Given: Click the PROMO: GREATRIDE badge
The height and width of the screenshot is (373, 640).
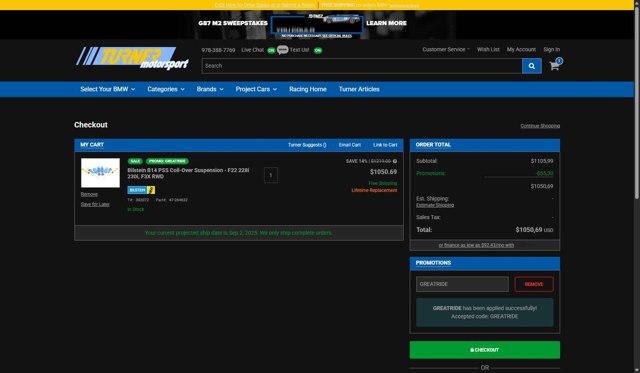Looking at the screenshot, I should click(167, 161).
